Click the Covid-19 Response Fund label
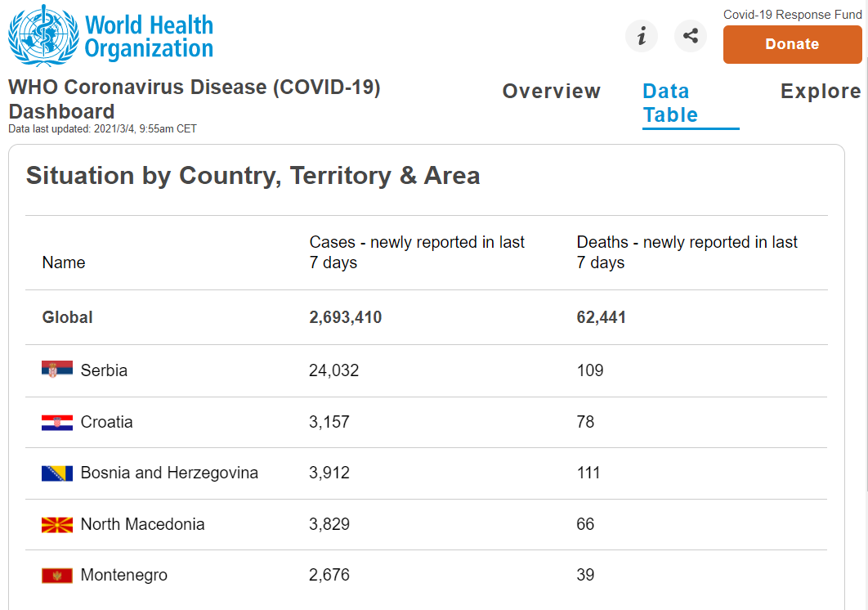The width and height of the screenshot is (868, 610). click(x=792, y=15)
